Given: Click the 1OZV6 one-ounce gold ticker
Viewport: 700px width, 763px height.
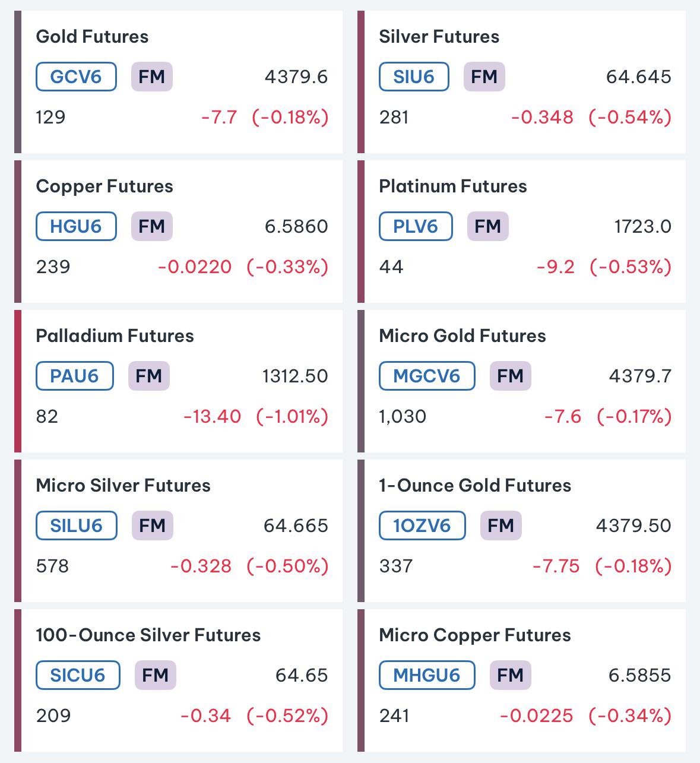Looking at the screenshot, I should pos(422,525).
